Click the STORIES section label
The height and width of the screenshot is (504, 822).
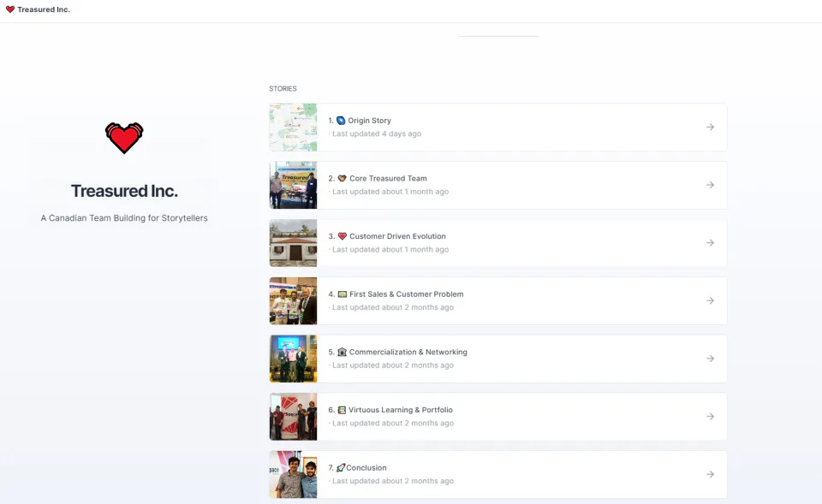(283, 88)
